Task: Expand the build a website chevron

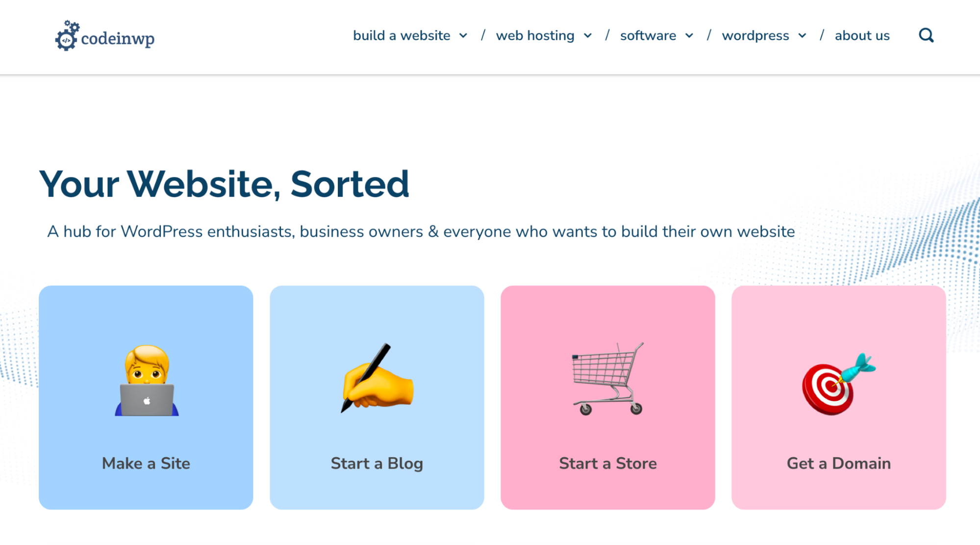Action: coord(463,36)
